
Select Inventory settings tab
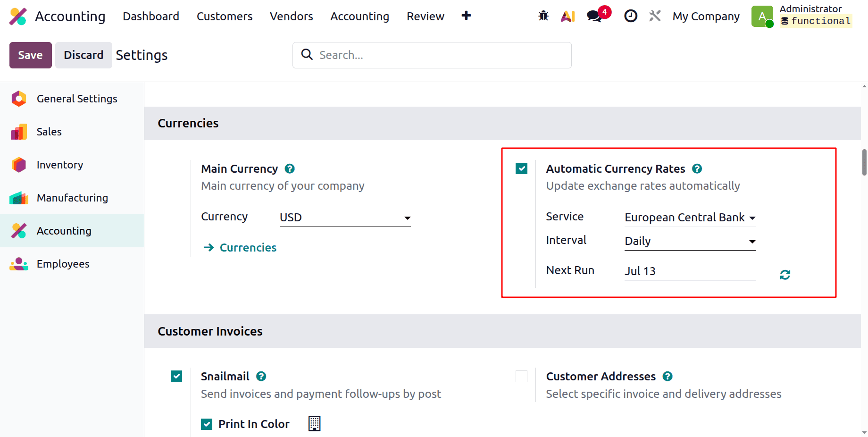(72, 165)
